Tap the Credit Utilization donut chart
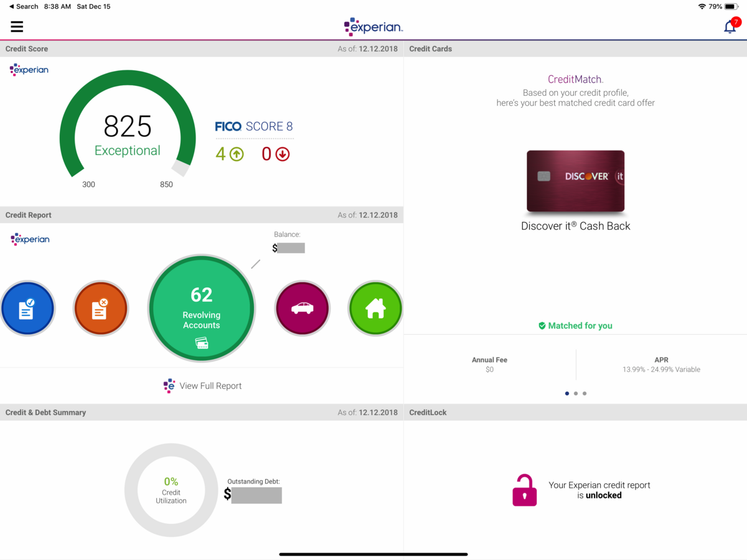Screen dimensions: 747x560 point(171,490)
